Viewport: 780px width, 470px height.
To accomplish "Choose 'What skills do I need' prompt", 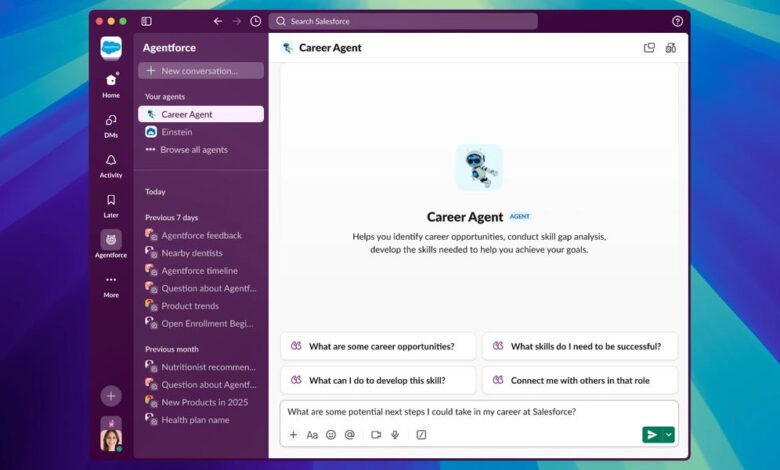I will (x=580, y=346).
